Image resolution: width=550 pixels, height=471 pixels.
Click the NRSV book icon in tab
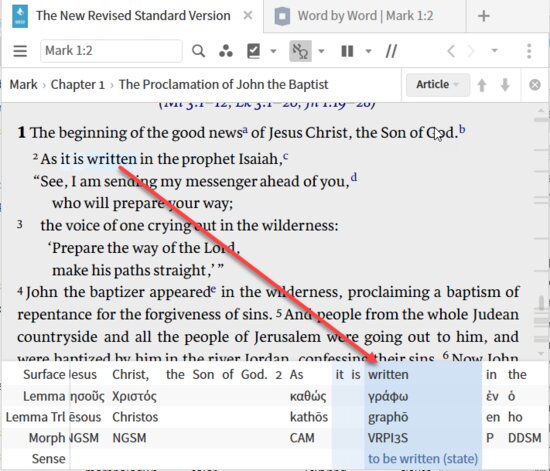[x=20, y=16]
